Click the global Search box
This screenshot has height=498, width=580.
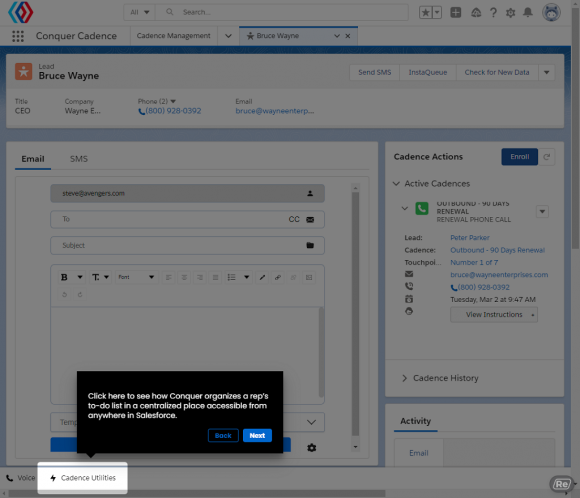pos(282,12)
